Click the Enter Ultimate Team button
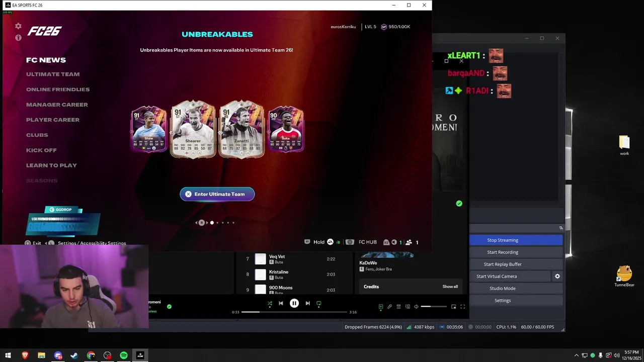644x362 pixels. point(217,194)
